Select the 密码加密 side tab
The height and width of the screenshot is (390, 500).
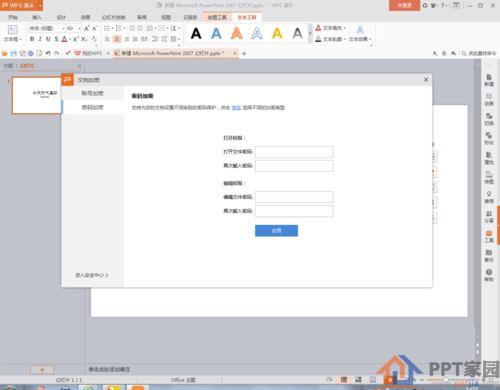[93, 107]
